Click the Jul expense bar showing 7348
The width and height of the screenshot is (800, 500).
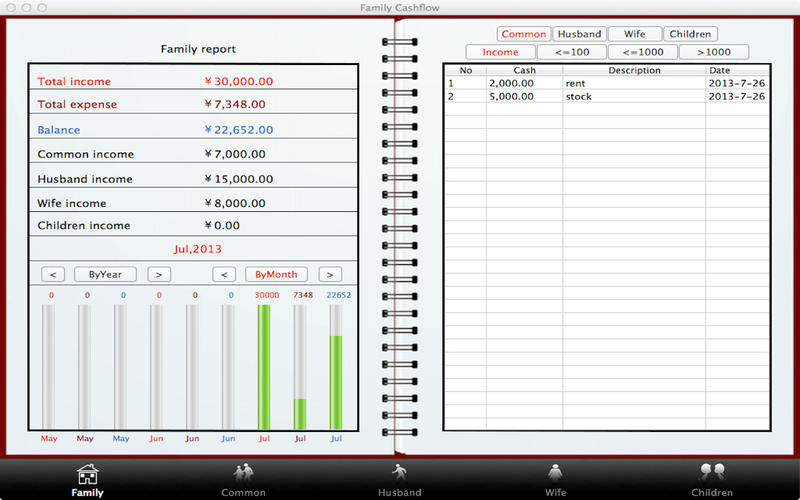click(x=300, y=367)
